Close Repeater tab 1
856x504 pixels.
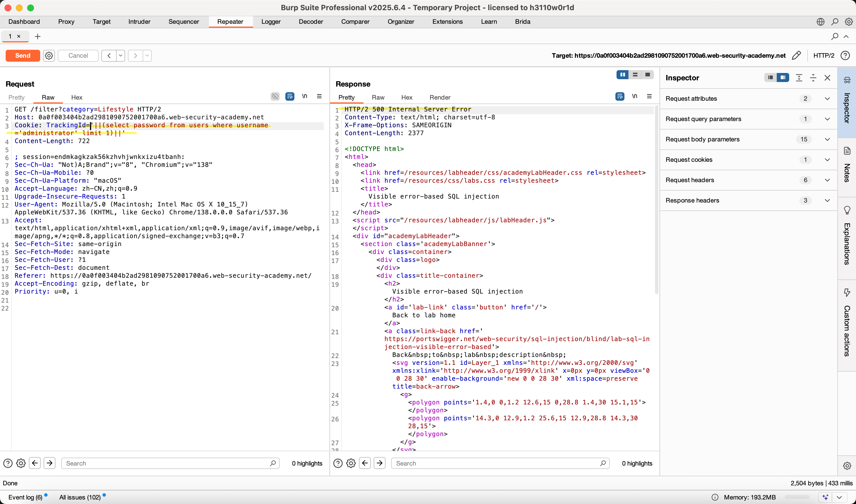pyautogui.click(x=19, y=36)
